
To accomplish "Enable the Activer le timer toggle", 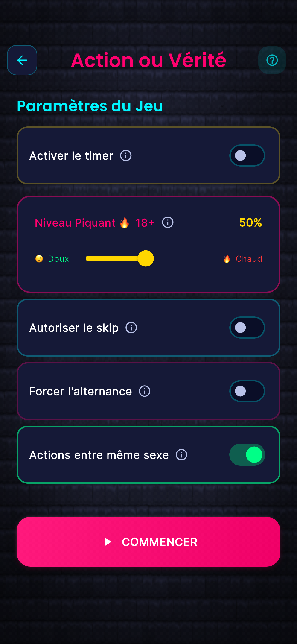I will point(247,155).
